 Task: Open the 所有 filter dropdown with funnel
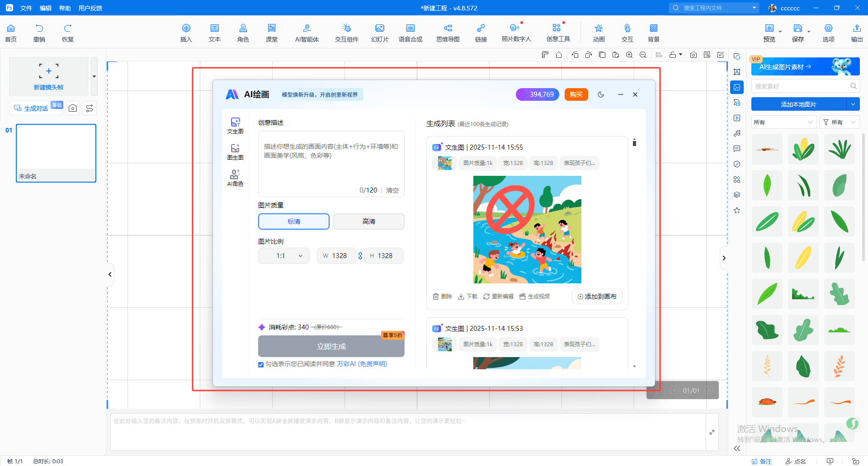[839, 122]
